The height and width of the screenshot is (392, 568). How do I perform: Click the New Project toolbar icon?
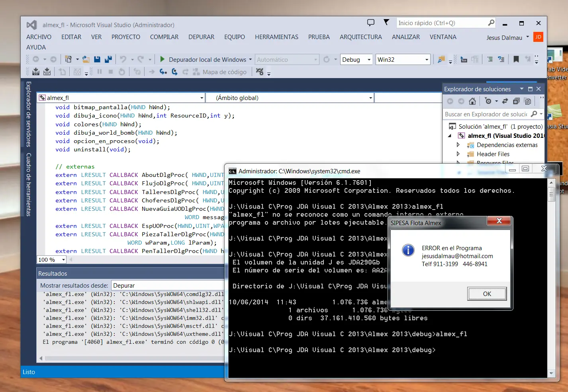[x=68, y=59]
